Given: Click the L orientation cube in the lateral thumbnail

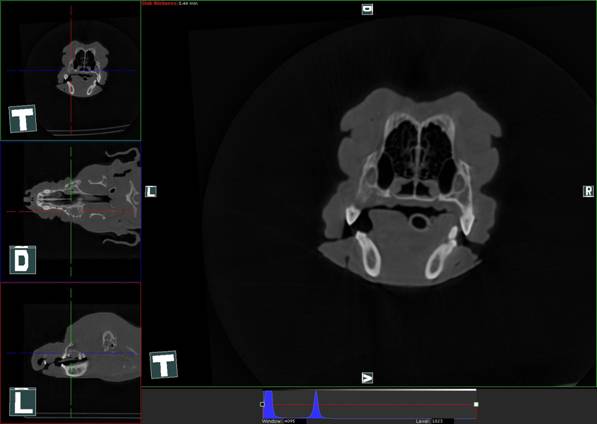Looking at the screenshot, I should pos(22,402).
